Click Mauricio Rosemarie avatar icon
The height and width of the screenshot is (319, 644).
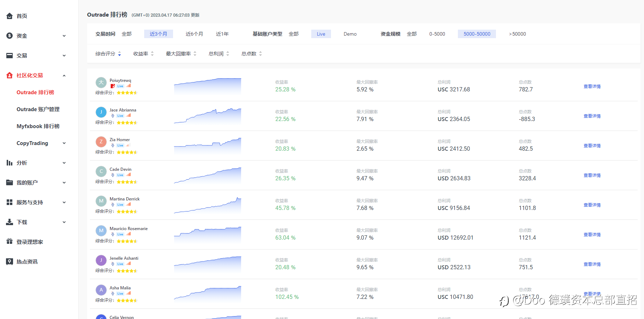[x=101, y=231]
